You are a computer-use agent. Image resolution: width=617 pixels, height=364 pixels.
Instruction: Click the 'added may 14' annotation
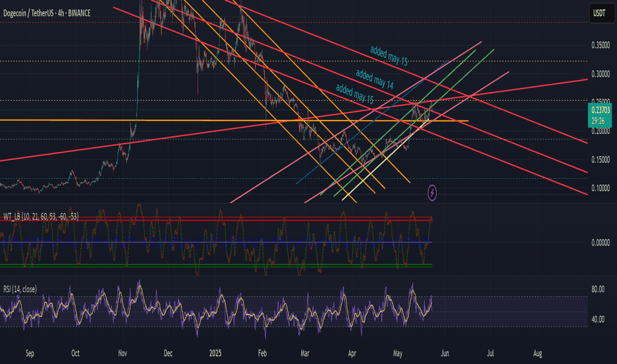pos(374,79)
